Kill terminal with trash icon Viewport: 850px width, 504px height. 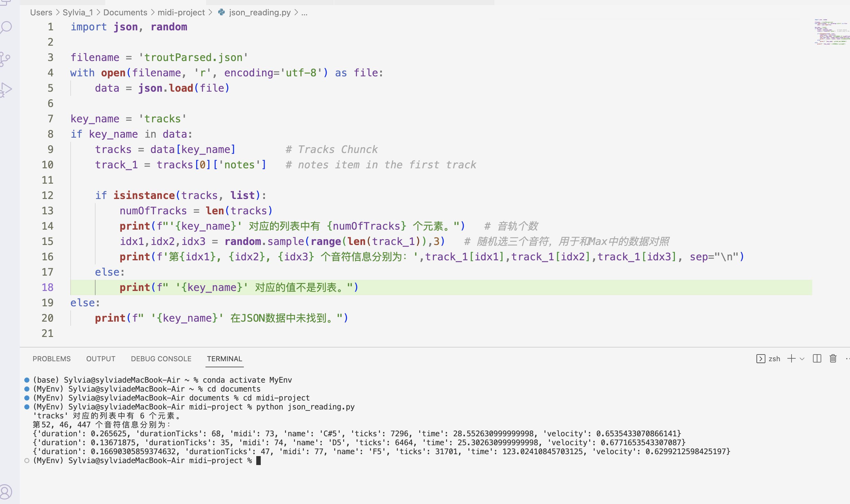coord(833,359)
